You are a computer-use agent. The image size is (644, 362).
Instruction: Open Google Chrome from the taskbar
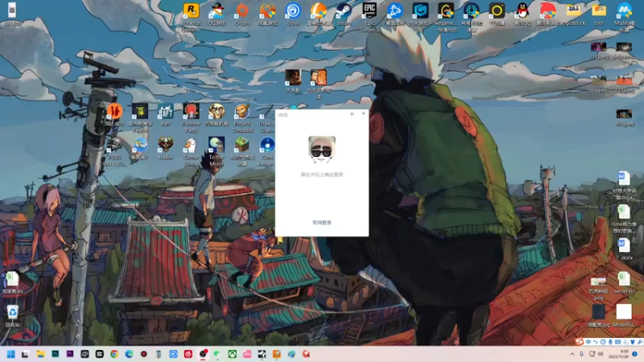(x=114, y=354)
